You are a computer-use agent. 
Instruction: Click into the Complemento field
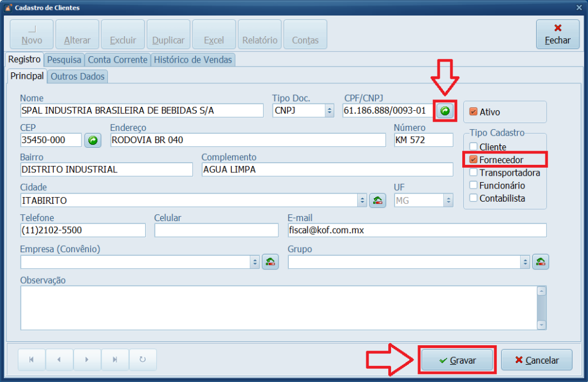click(x=327, y=169)
